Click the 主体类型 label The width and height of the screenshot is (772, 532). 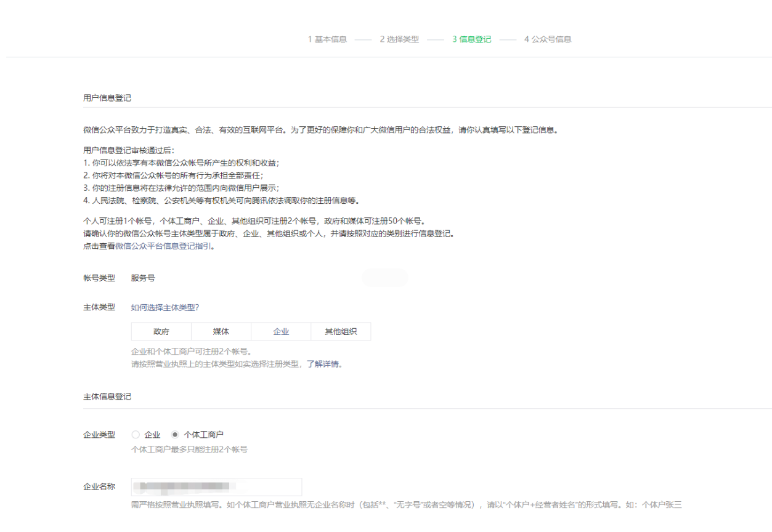(x=99, y=307)
